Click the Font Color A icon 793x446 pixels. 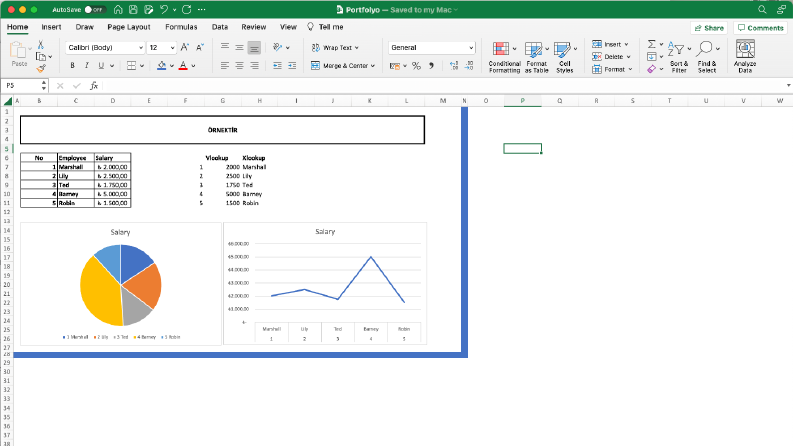183,66
